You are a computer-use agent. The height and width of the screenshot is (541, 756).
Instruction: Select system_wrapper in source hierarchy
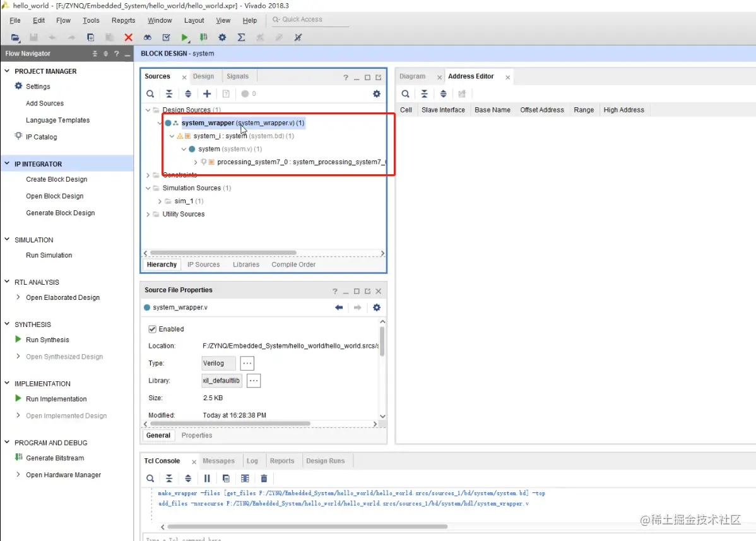tap(243, 123)
